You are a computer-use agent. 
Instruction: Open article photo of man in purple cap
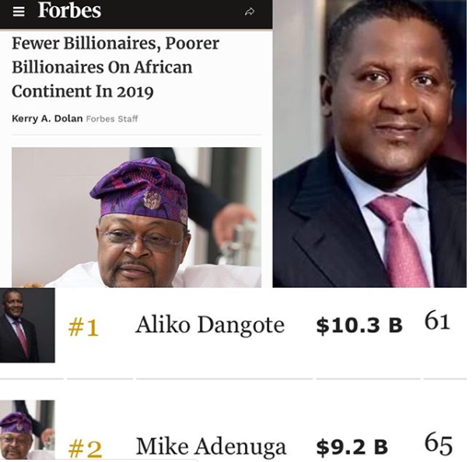coord(136,217)
